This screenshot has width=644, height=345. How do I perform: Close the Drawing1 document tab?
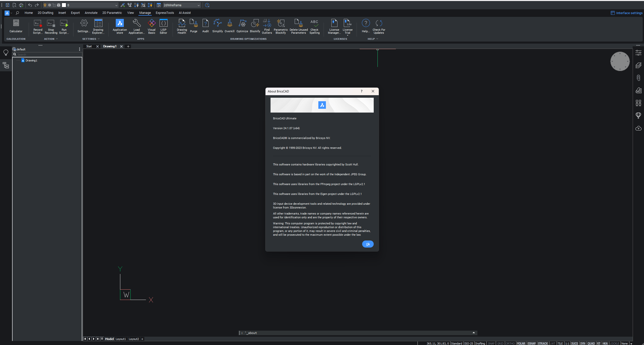[x=121, y=46]
